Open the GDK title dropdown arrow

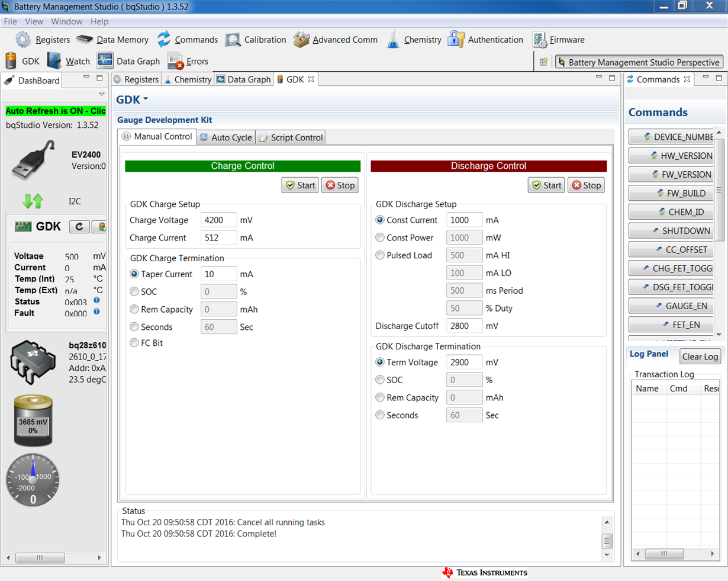tap(146, 99)
